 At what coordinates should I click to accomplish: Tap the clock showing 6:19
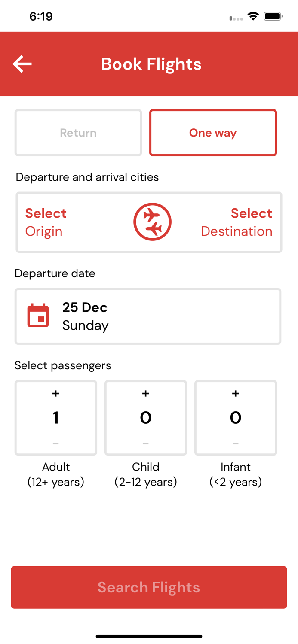tap(41, 16)
